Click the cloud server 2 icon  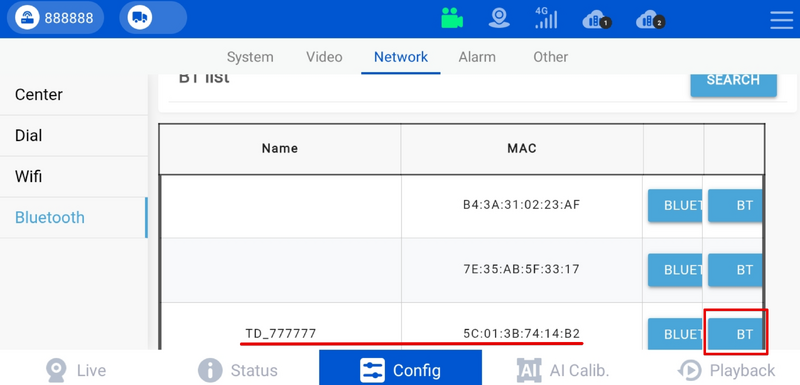[x=651, y=20]
